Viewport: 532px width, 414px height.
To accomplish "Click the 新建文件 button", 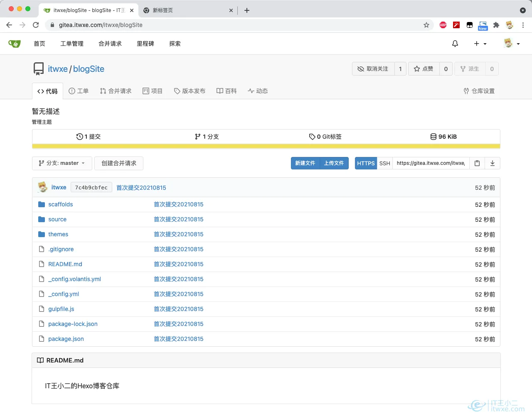I will [305, 163].
